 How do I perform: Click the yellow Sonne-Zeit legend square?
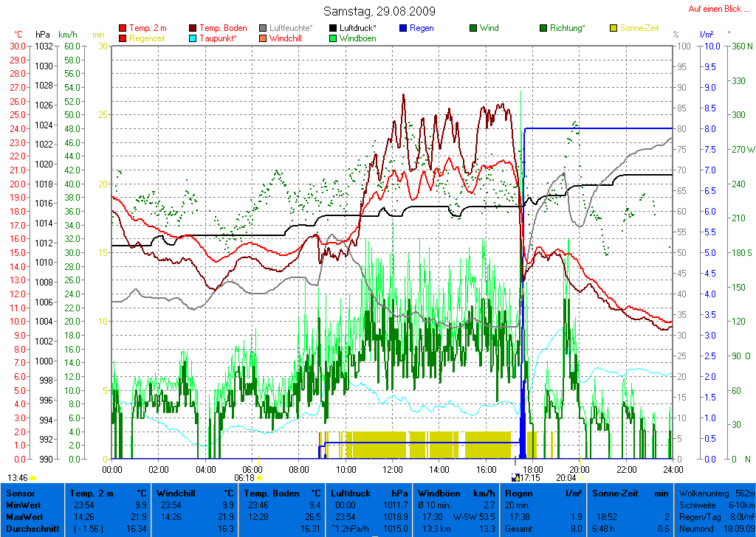(x=614, y=28)
